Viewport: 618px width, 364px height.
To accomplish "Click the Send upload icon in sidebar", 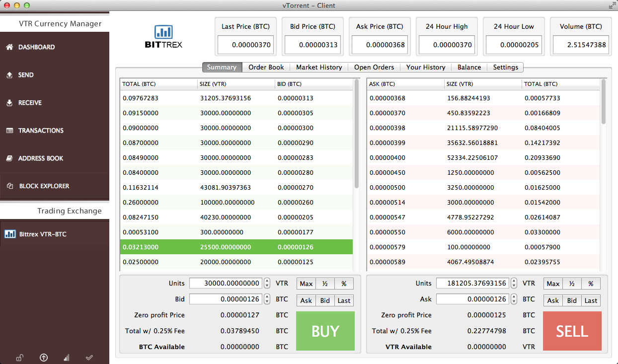I will (x=9, y=75).
